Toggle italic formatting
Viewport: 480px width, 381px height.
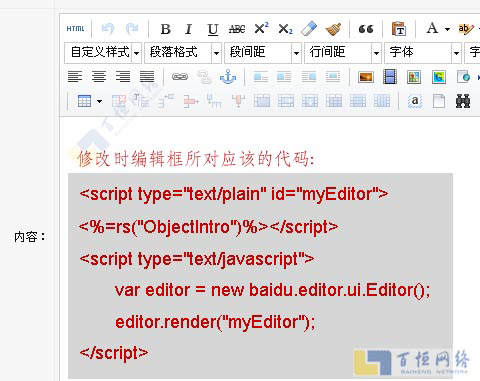pos(189,29)
